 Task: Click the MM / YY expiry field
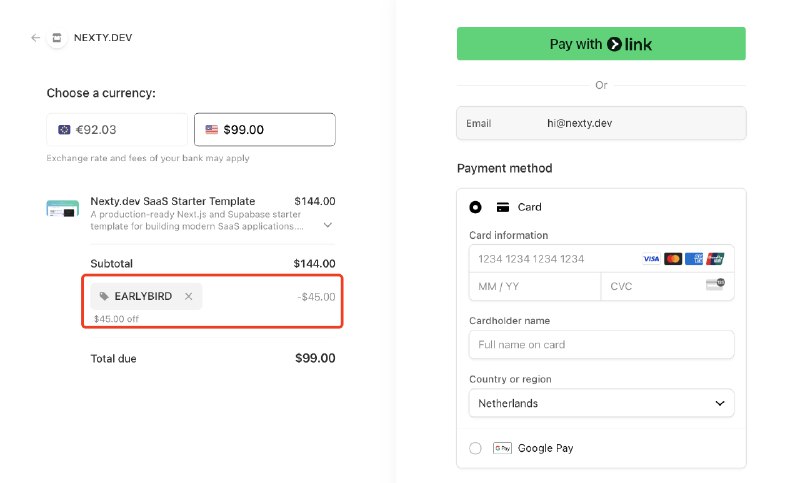(x=535, y=286)
